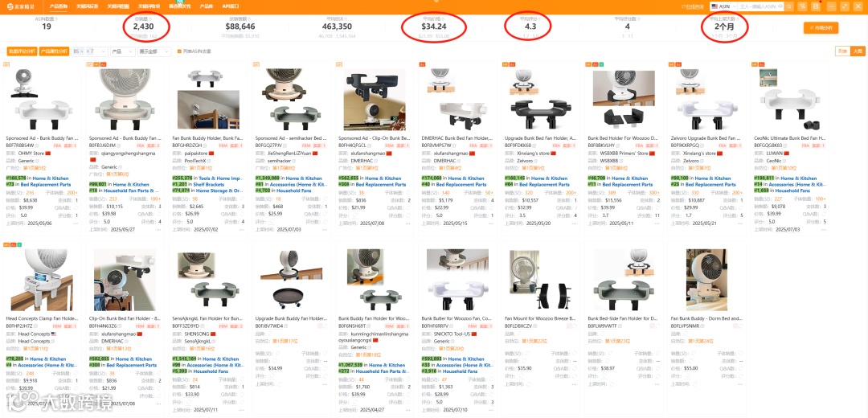The image size is (868, 418).
Task: Click the save/export icon with red dot
Action: pyautogui.click(x=816, y=6)
